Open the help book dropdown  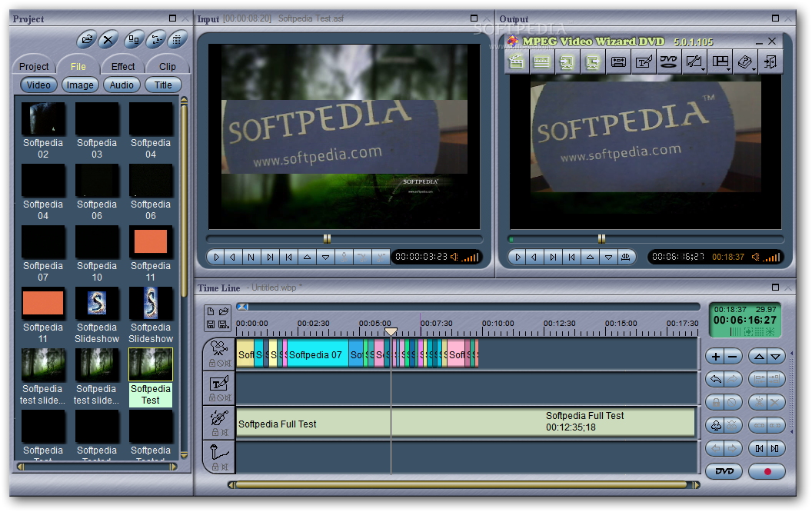(x=746, y=62)
